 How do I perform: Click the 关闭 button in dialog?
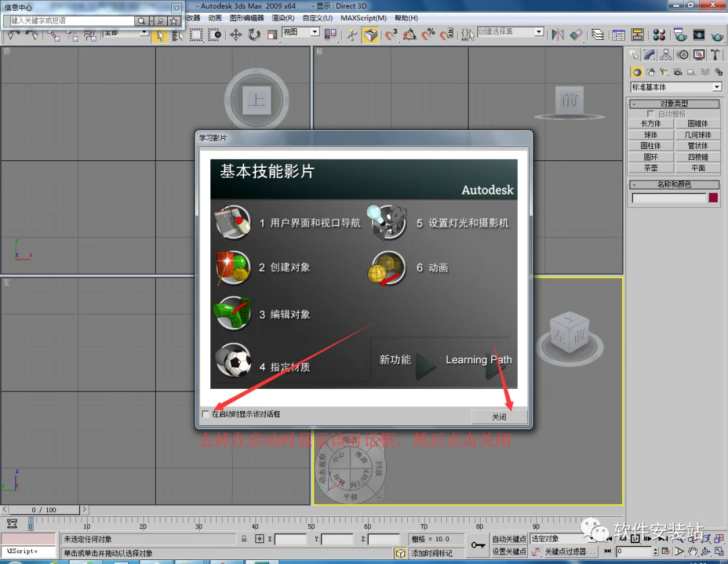pyautogui.click(x=499, y=417)
